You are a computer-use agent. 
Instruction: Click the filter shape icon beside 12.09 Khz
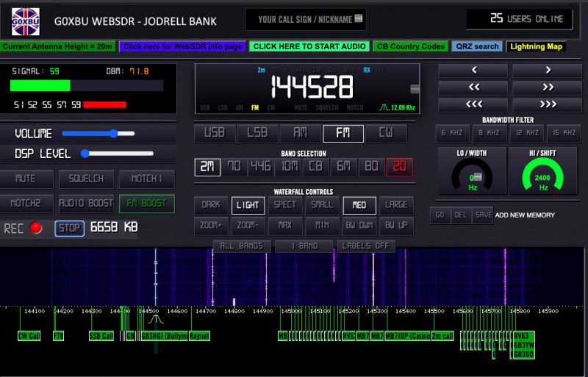[x=384, y=107]
